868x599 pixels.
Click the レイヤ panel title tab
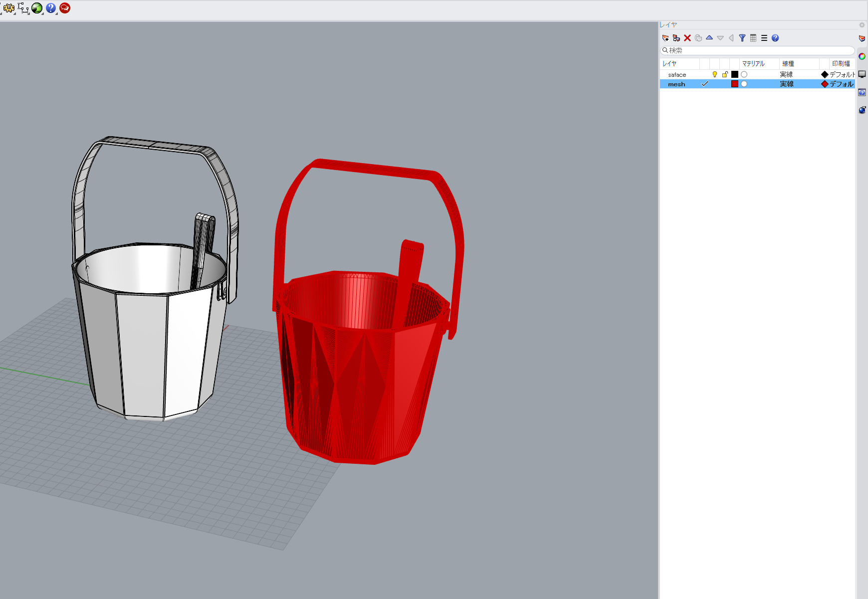point(668,25)
